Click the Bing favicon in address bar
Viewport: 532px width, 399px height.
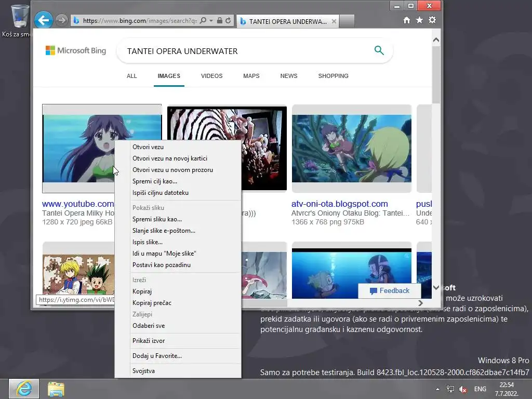click(76, 21)
